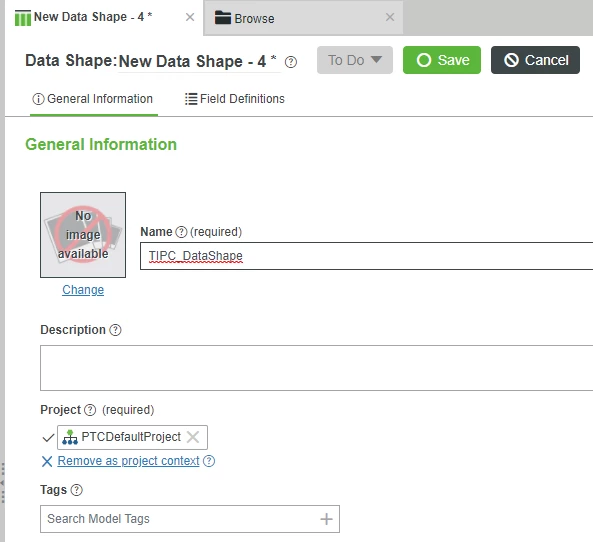Click the Description help question mark icon

click(x=115, y=330)
